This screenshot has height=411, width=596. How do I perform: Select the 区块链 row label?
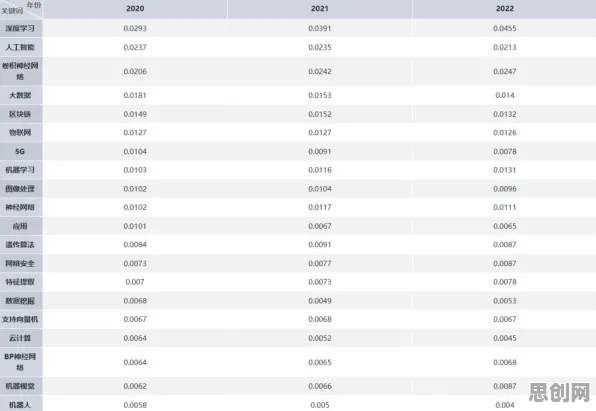[20, 114]
